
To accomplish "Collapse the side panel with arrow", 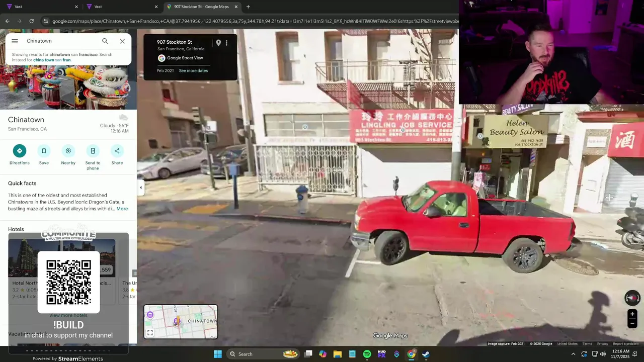I will click(x=141, y=188).
